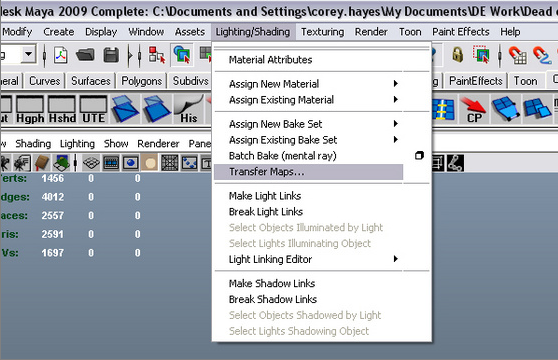The width and height of the screenshot is (558, 360).
Task: Expand the Assign New Material submenu arrow
Action: pos(395,84)
